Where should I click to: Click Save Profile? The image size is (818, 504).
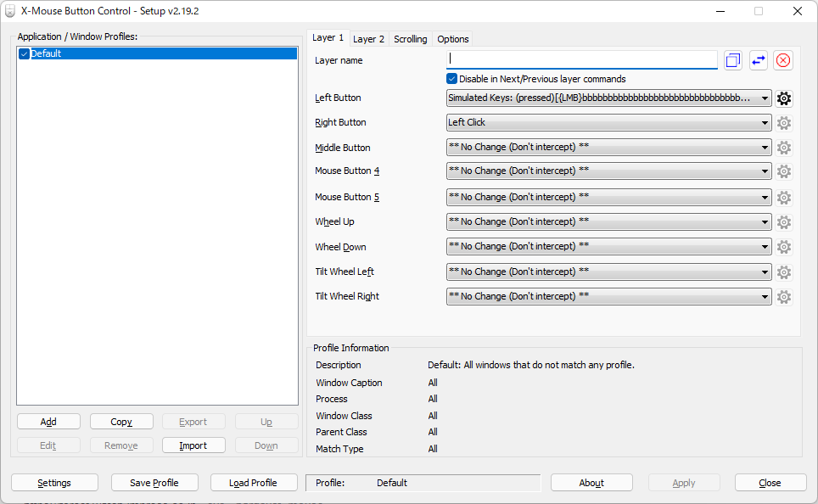(154, 483)
